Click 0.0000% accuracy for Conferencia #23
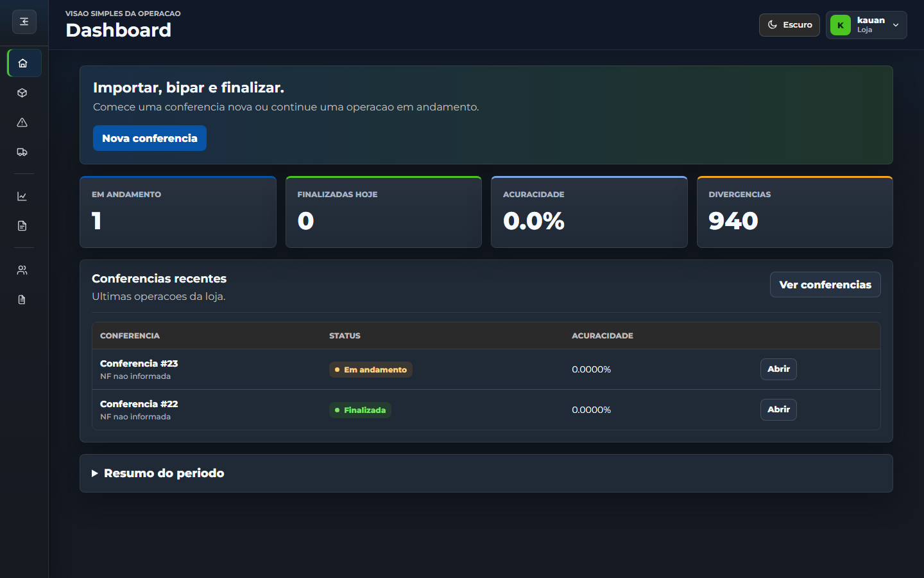The height and width of the screenshot is (578, 924). click(591, 369)
